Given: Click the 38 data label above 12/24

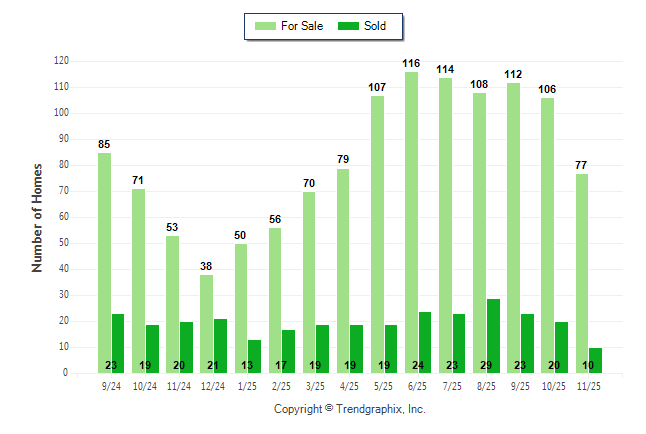Looking at the screenshot, I should point(207,267).
